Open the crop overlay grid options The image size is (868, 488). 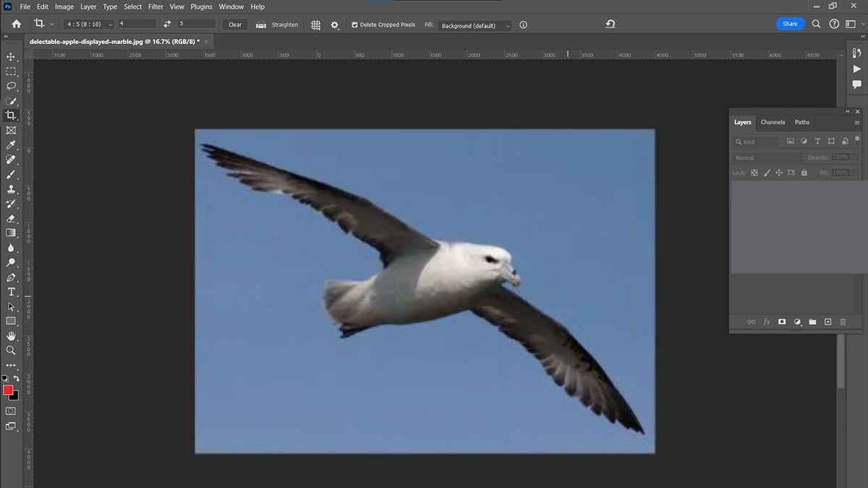point(316,25)
